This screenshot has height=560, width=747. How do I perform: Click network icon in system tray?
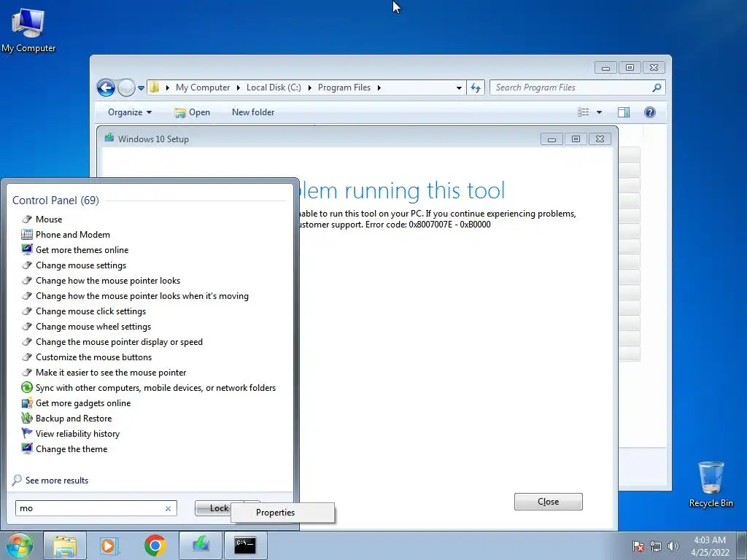pyautogui.click(x=656, y=546)
